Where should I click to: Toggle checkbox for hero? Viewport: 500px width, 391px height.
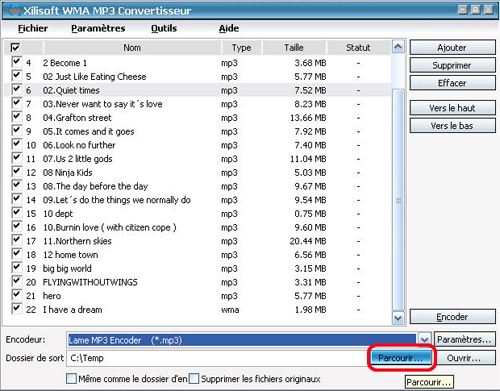pyautogui.click(x=16, y=295)
